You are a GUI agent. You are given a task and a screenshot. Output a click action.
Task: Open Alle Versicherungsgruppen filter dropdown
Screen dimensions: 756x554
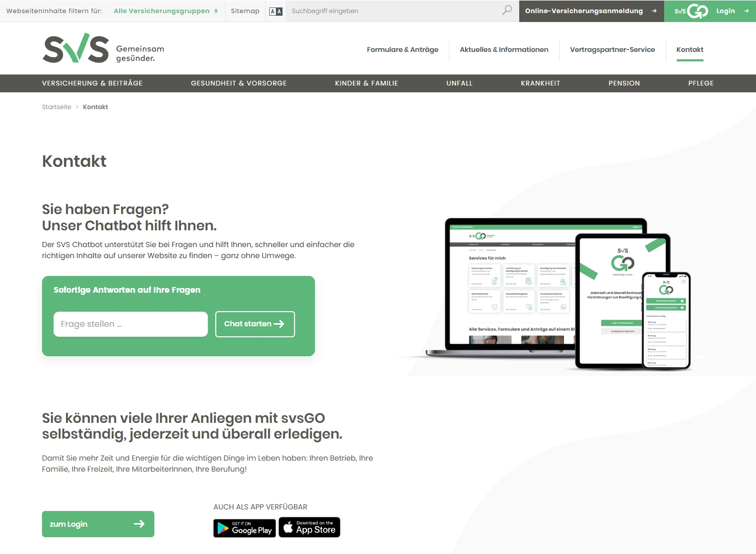(x=166, y=11)
